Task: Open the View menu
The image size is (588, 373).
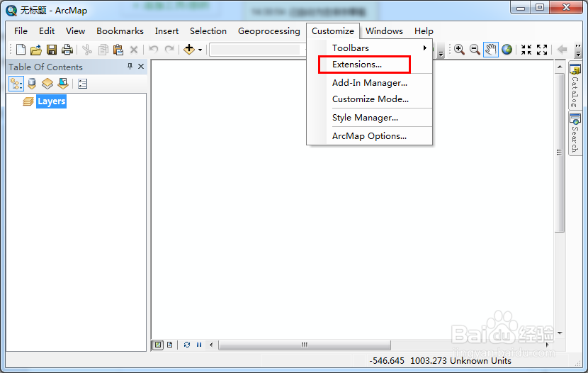Action: click(x=75, y=31)
